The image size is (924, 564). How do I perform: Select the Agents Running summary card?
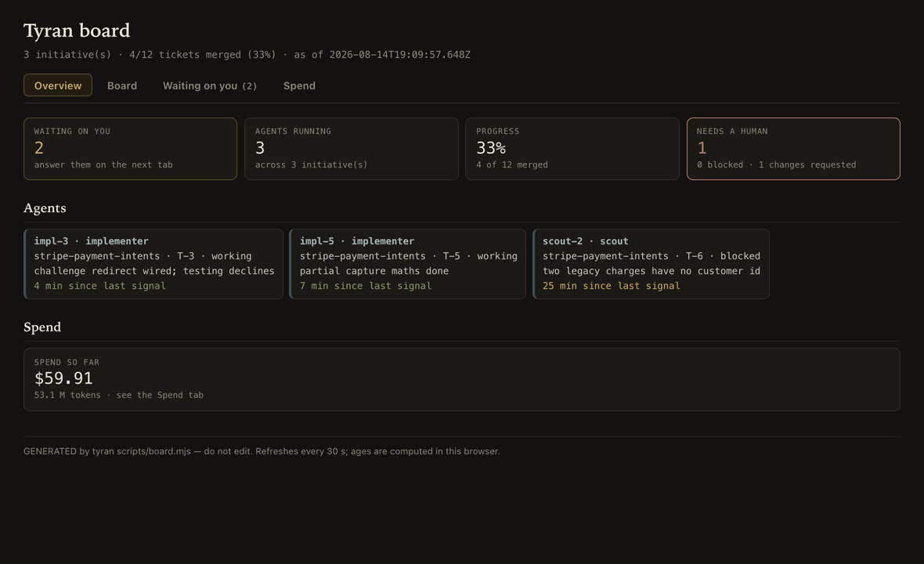tap(352, 149)
